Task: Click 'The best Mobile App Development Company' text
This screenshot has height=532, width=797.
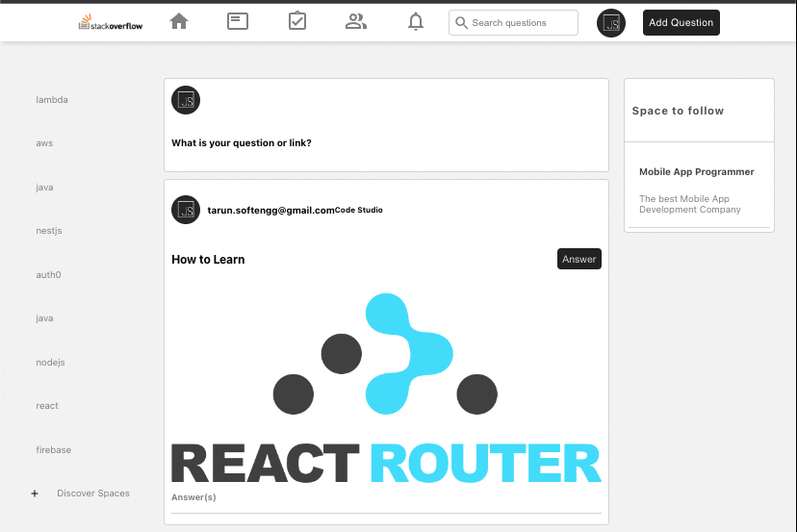Action: click(x=690, y=204)
